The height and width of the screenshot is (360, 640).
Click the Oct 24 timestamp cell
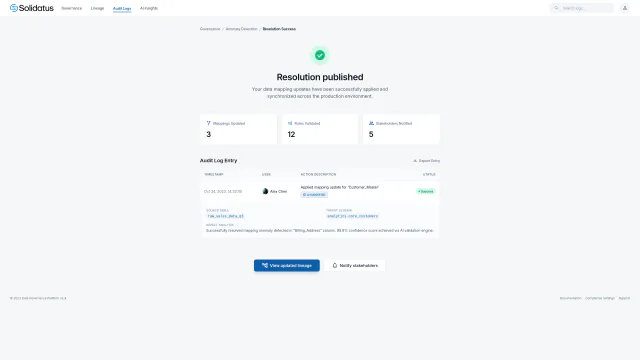click(x=223, y=191)
